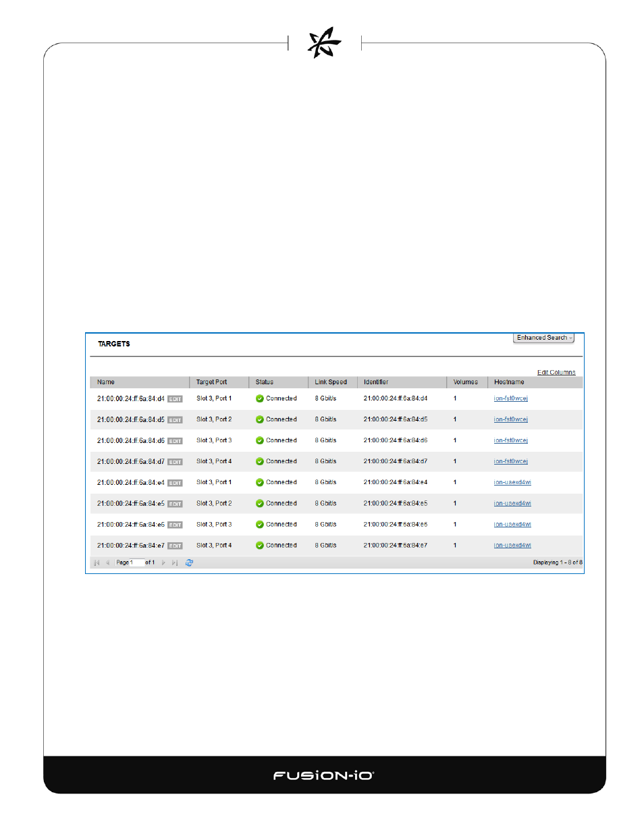Screen dimensions: 644x834
Task: Click green Connected icon in row 84:e6
Action: click(x=259, y=524)
